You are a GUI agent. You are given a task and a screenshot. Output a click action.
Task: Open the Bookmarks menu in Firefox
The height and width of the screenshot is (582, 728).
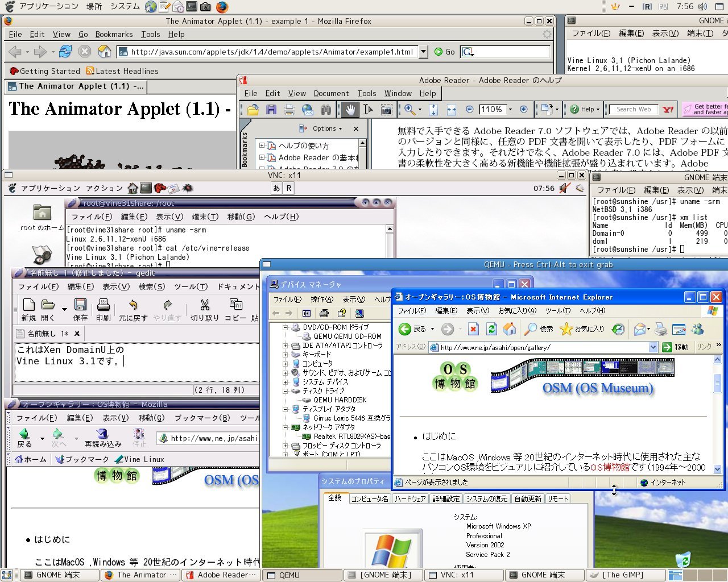click(114, 34)
